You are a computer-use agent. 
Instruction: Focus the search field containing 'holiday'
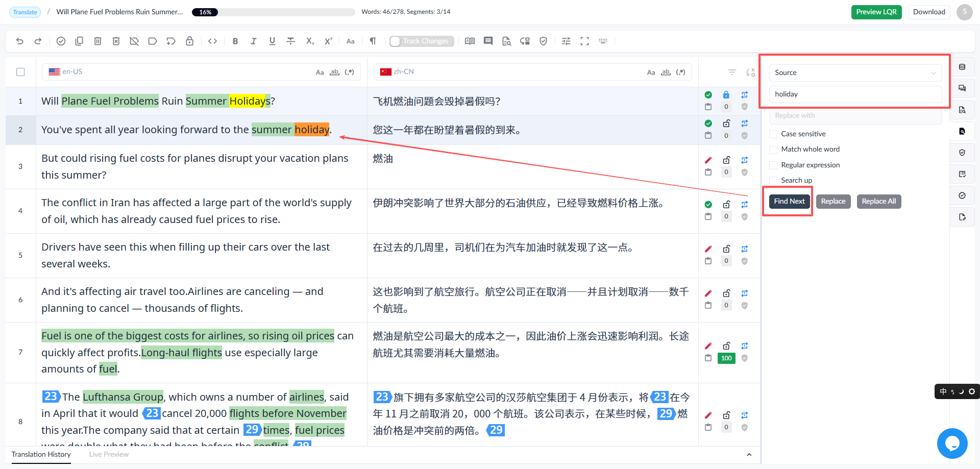pyautogui.click(x=855, y=94)
